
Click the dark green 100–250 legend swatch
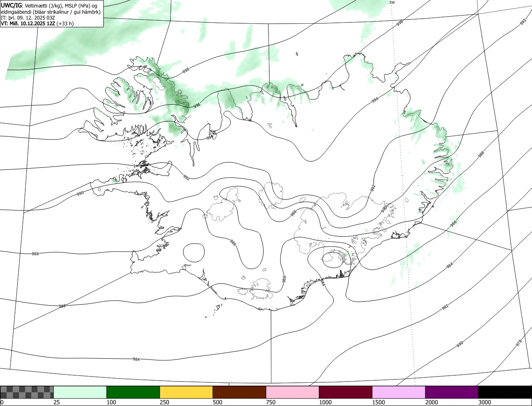pyautogui.click(x=133, y=392)
